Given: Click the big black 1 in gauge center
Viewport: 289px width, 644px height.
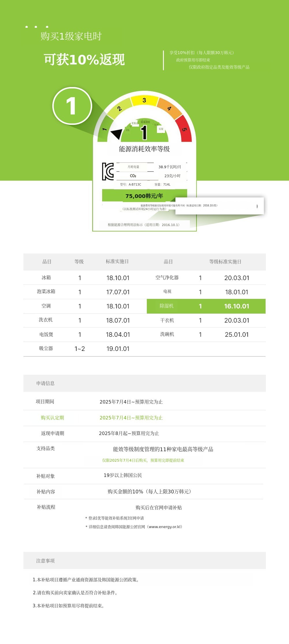Looking at the screenshot, I should click(x=144, y=133).
